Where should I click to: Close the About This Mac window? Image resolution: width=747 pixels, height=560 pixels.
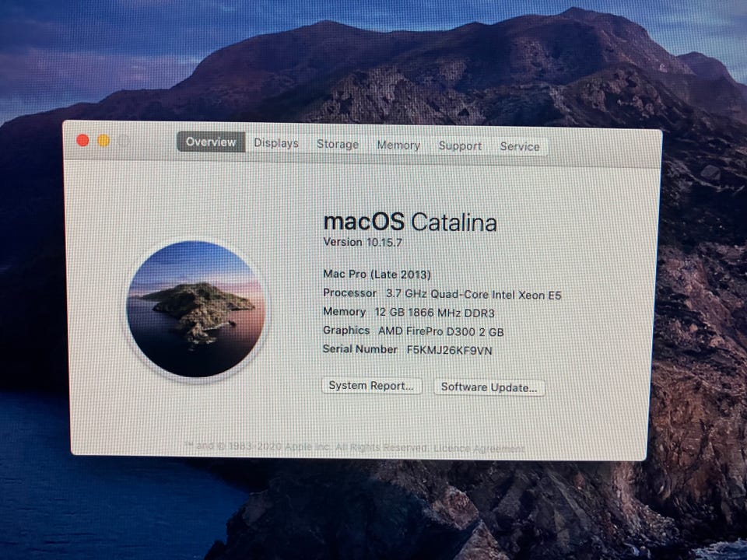pos(82,140)
